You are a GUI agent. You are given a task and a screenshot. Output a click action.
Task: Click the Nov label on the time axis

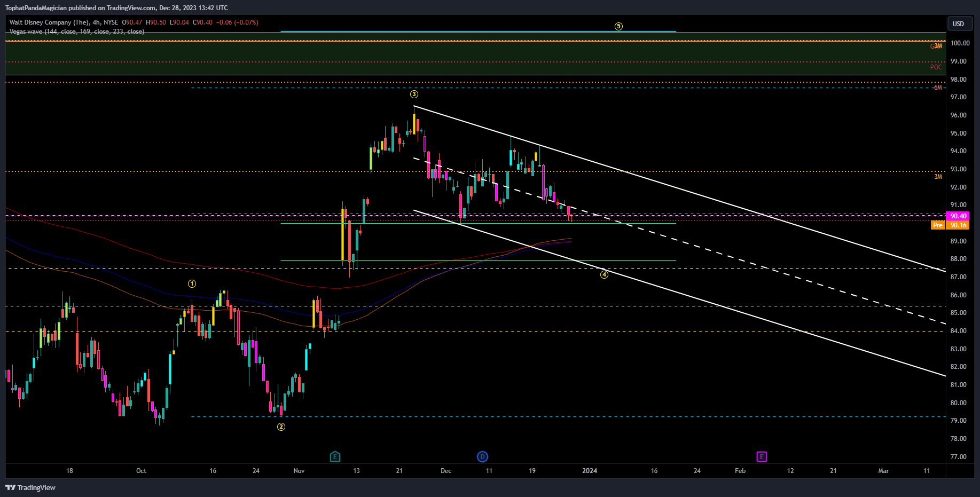tap(299, 471)
